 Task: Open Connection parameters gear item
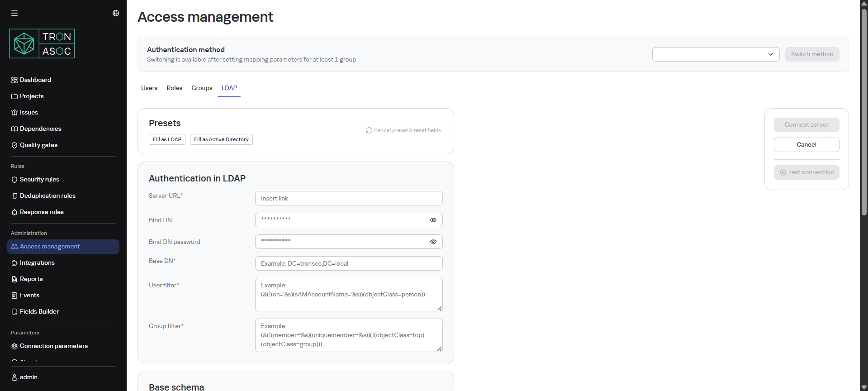click(53, 346)
